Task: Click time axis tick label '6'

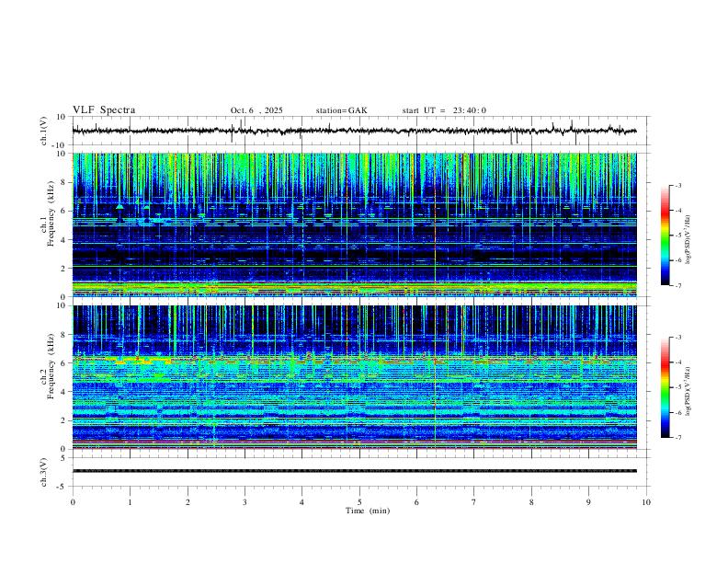Action: 417,502
